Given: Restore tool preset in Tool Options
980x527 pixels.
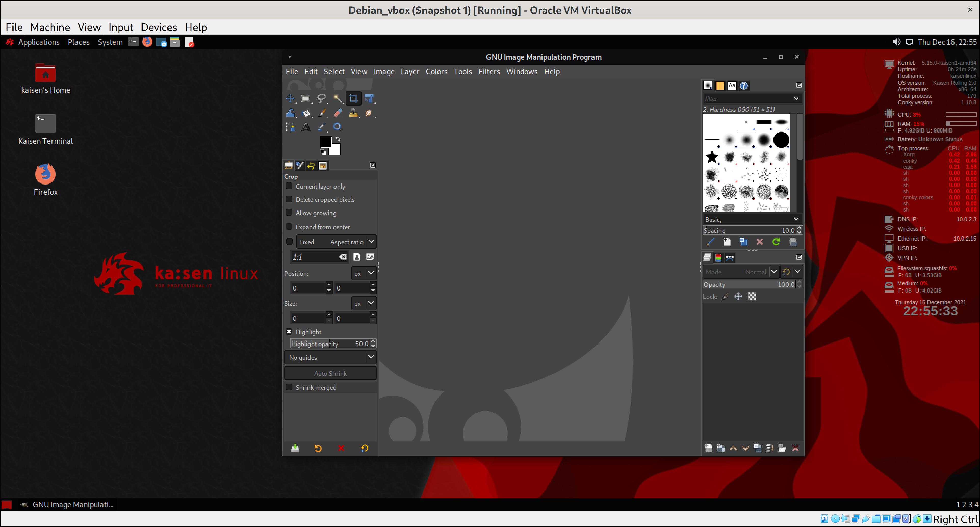Looking at the screenshot, I should [x=318, y=448].
